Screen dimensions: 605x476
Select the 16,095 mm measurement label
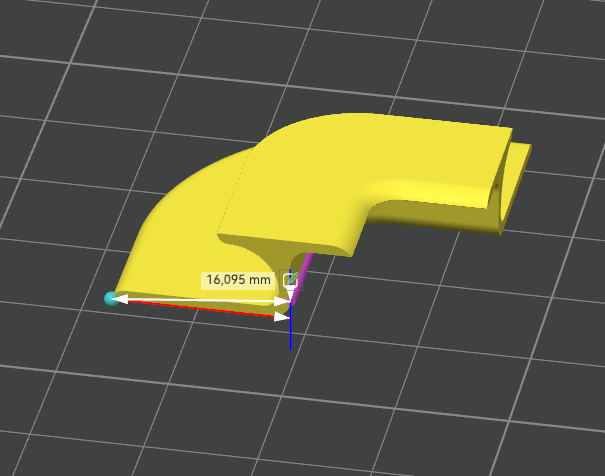[x=239, y=280]
